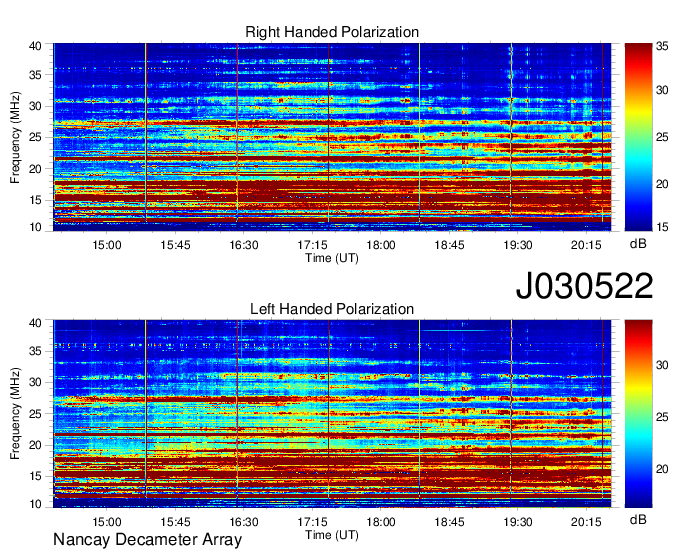Click 20 MHz tick of Left Handed plot
Viewport: 680px width, 552px height.
tap(36, 445)
